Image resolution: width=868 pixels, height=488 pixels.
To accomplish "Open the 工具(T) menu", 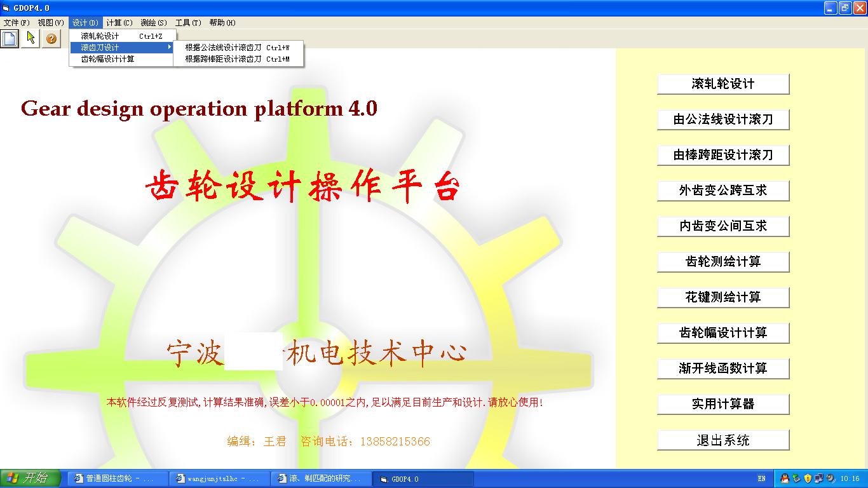I will pyautogui.click(x=188, y=23).
